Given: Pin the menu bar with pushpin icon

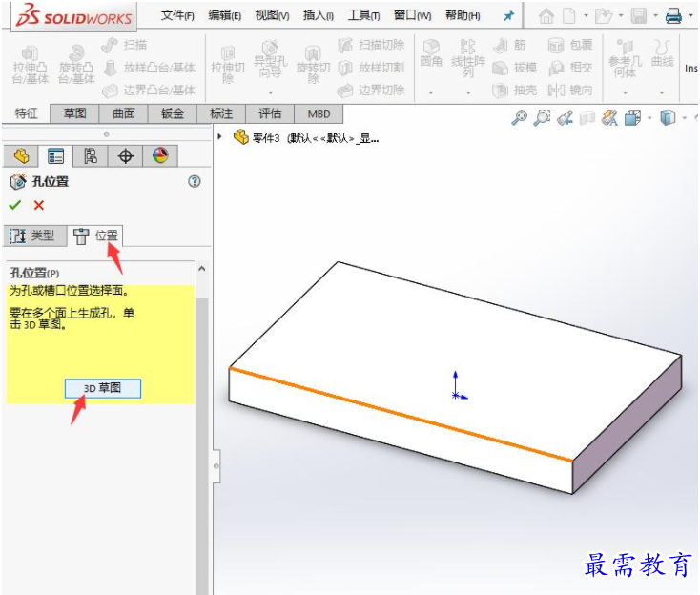Looking at the screenshot, I should click(x=508, y=16).
